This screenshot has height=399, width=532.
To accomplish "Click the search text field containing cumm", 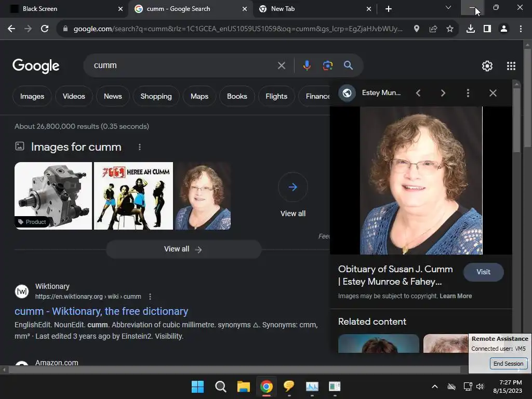I will [x=183, y=65].
